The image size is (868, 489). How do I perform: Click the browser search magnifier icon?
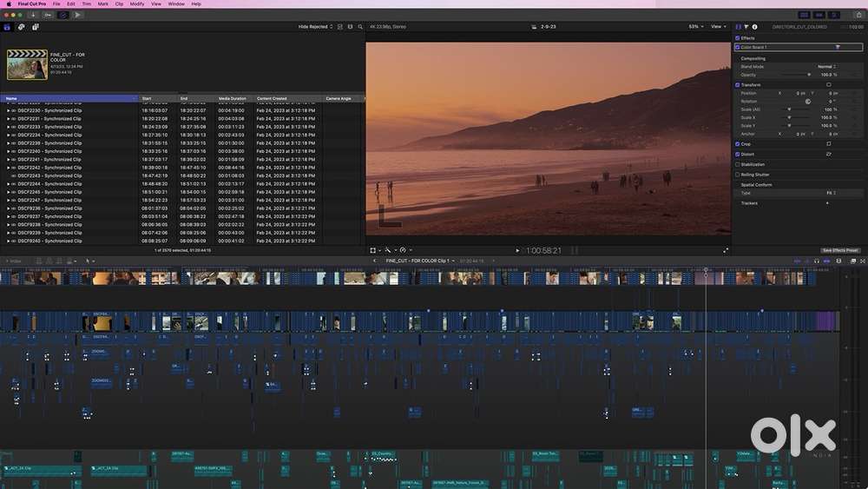point(360,27)
